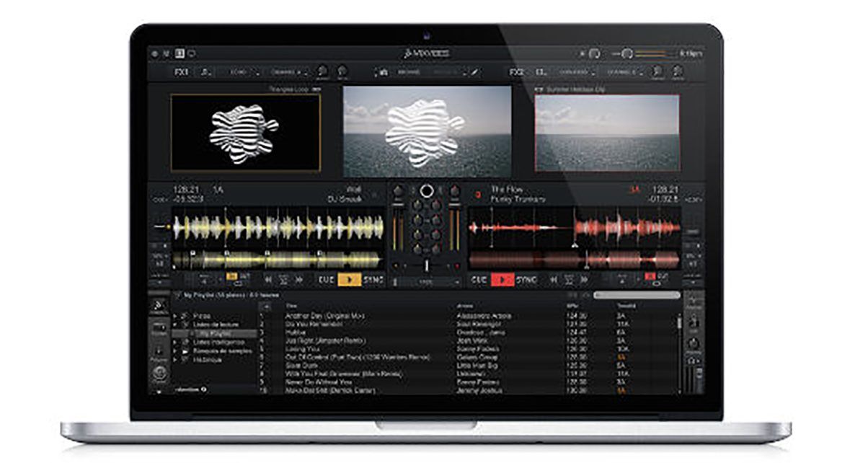Click the first FX2 round knob
Image resolution: width=868 pixels, height=463 pixels.
(657, 71)
